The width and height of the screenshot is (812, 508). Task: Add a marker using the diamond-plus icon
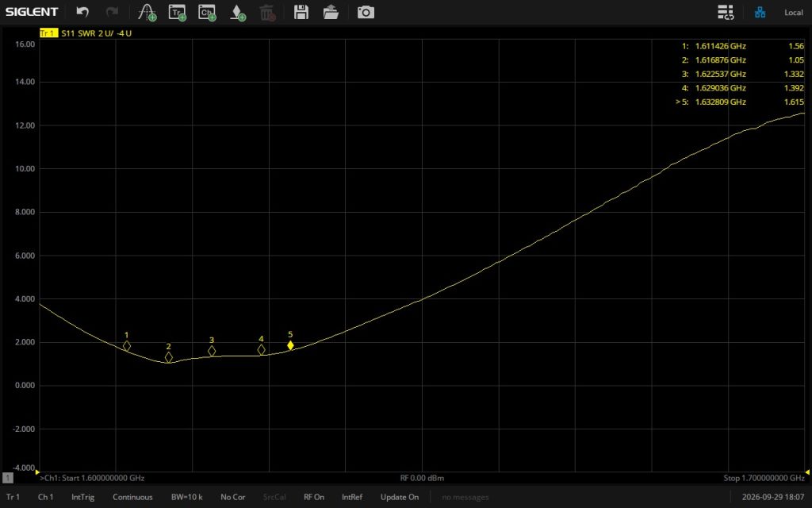pos(237,13)
